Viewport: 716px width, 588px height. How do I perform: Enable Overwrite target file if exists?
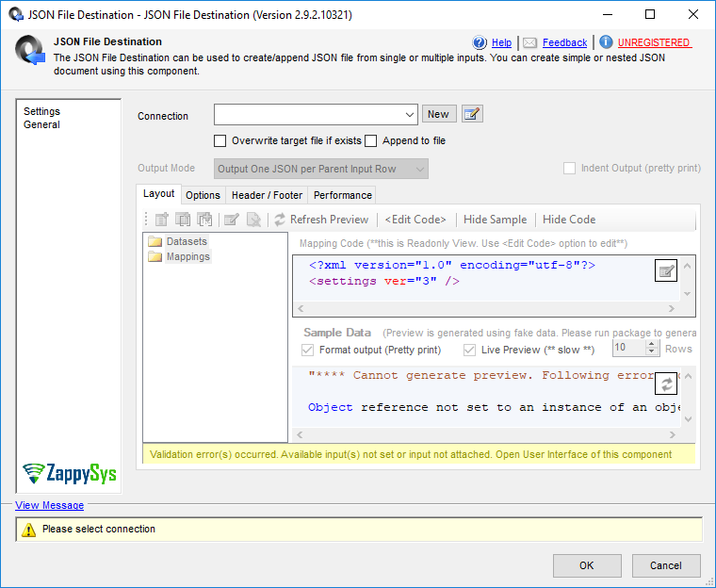[x=220, y=140]
